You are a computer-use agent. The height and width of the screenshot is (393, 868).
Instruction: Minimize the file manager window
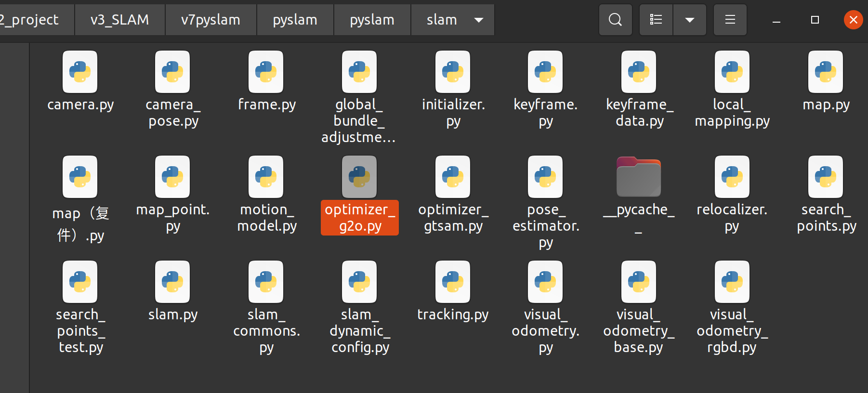(776, 20)
